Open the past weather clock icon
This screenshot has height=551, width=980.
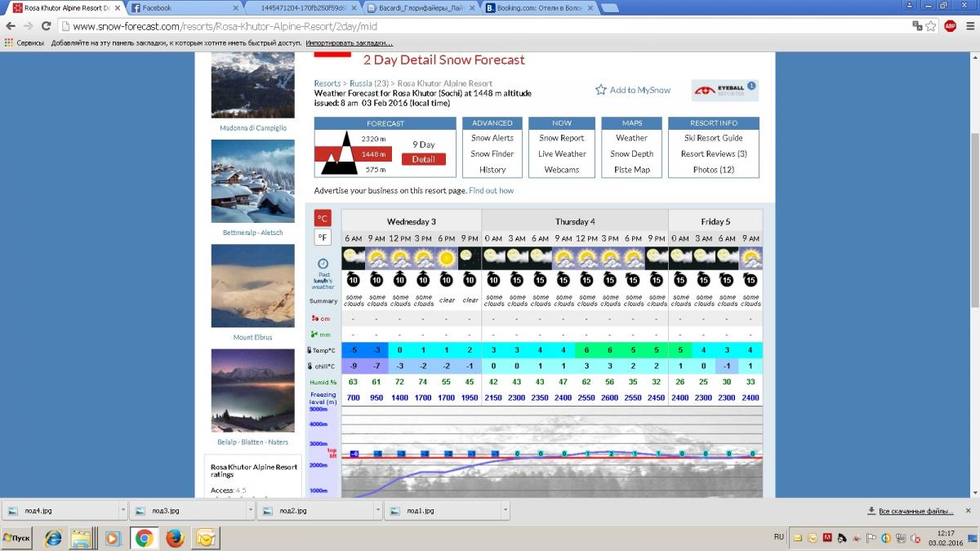click(x=323, y=264)
